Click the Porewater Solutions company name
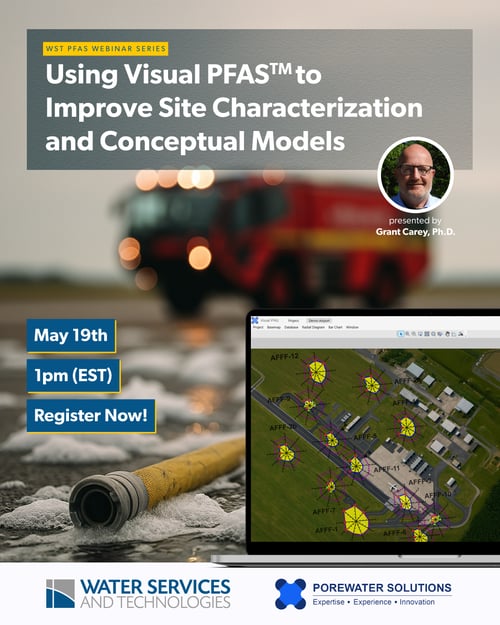The height and width of the screenshot is (625, 500). pyautogui.click(x=382, y=588)
